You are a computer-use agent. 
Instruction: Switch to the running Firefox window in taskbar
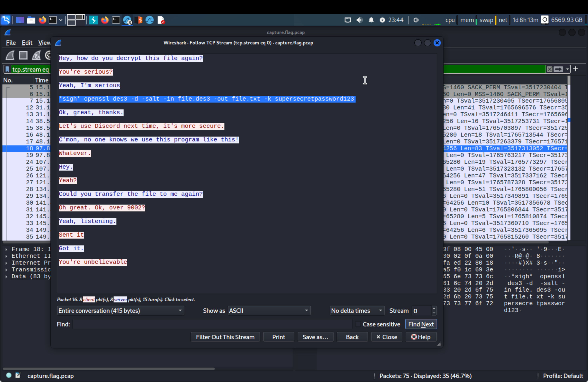[x=105, y=20]
